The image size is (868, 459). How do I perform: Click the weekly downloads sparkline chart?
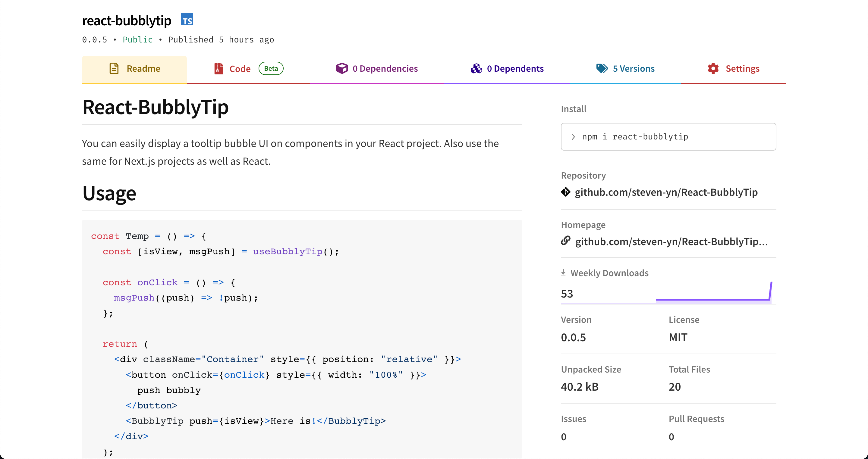point(713,292)
